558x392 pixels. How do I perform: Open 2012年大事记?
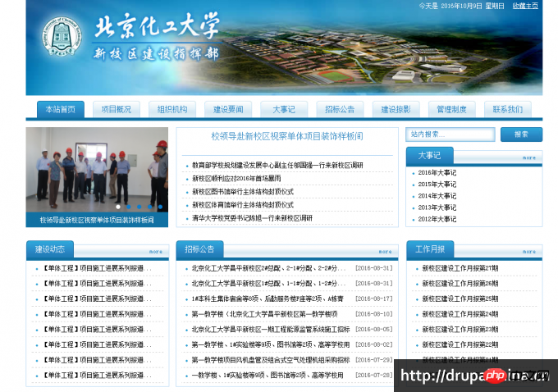point(437,219)
